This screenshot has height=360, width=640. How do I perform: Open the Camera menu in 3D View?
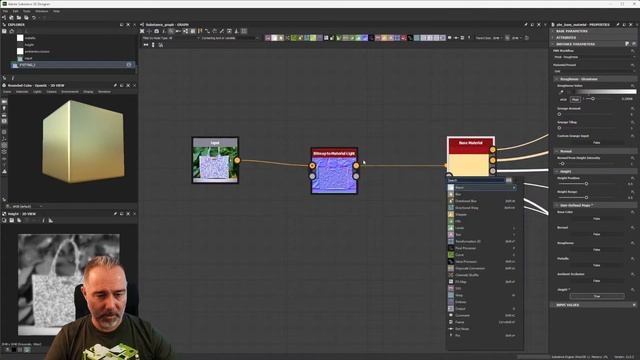tap(51, 92)
